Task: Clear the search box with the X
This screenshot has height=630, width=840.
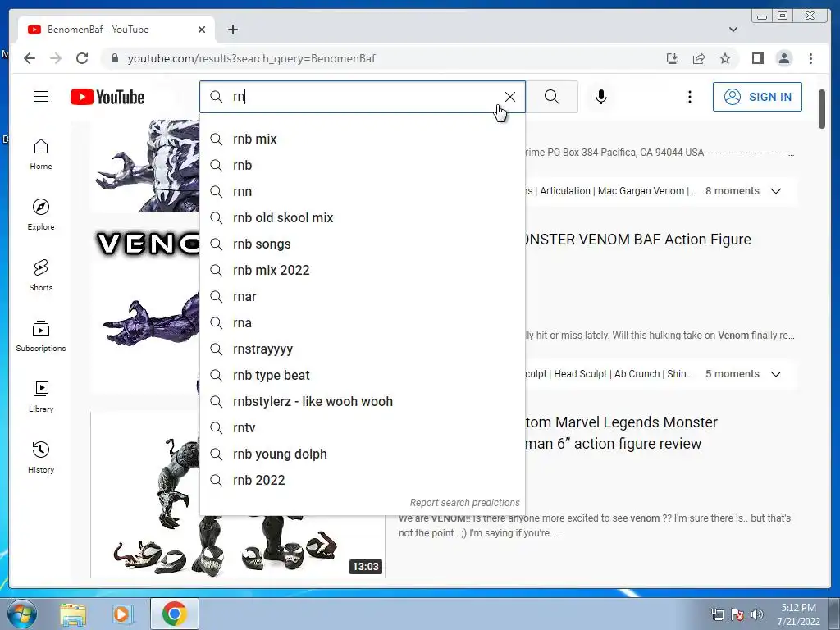Action: pyautogui.click(x=510, y=97)
